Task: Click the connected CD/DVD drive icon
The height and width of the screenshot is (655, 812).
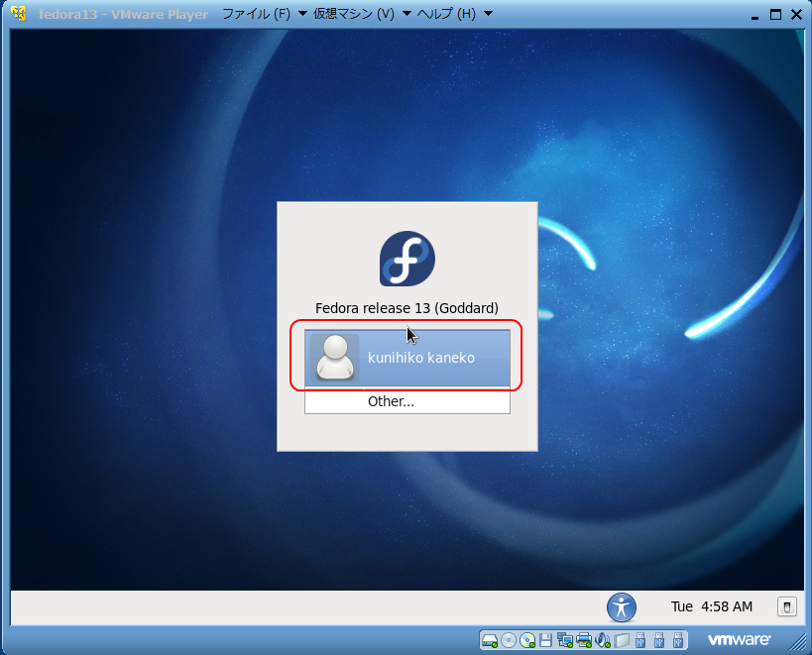Action: pos(527,640)
